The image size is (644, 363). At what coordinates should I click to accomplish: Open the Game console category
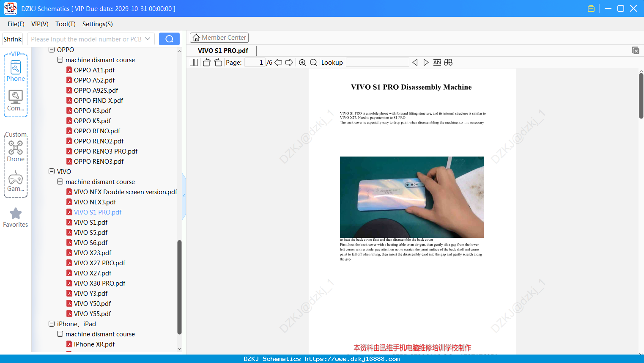16,181
